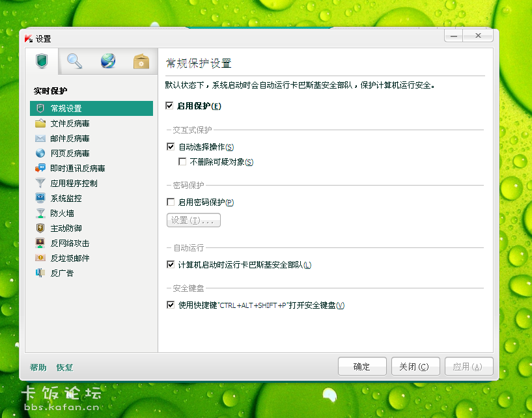Click the 设置(T)... password settings button
The image size is (532, 418).
click(x=193, y=220)
